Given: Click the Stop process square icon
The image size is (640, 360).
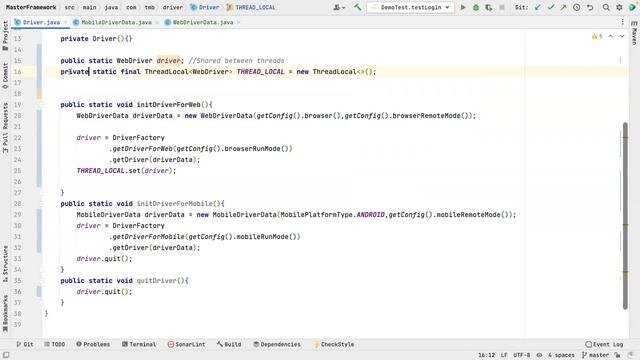Looking at the screenshot, I should click(x=502, y=7).
